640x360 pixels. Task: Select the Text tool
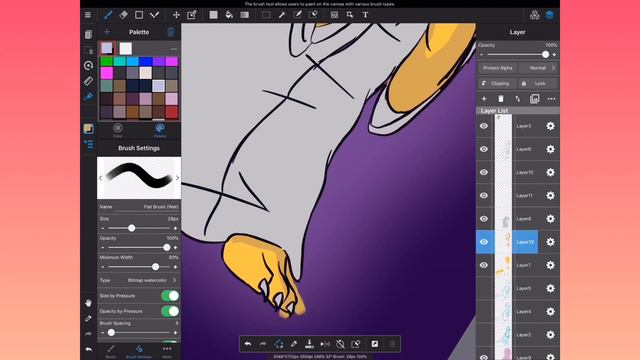point(365,15)
